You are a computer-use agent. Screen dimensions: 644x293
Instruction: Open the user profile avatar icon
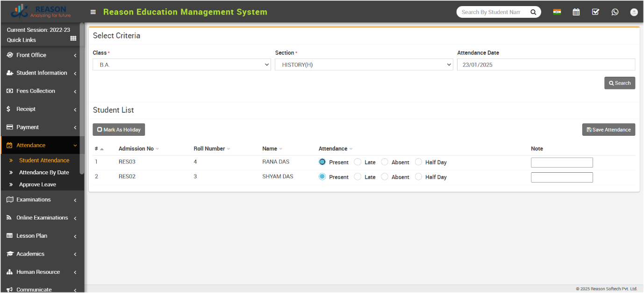(634, 13)
